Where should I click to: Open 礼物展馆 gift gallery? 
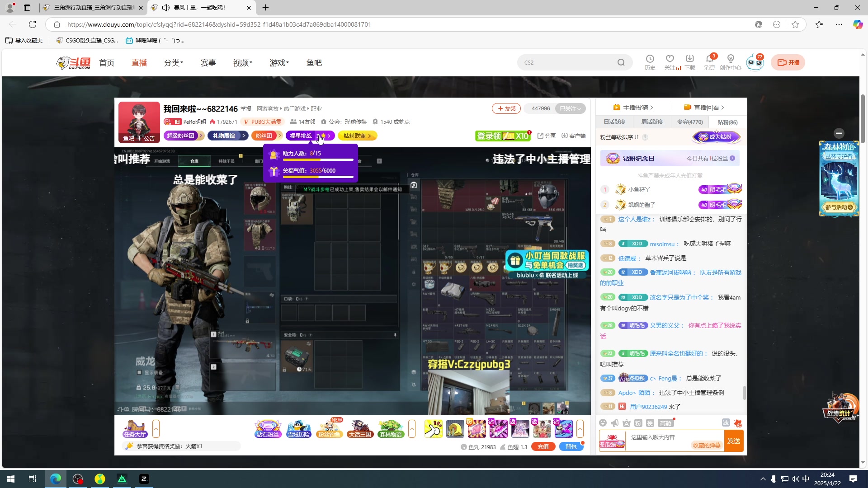(228, 136)
